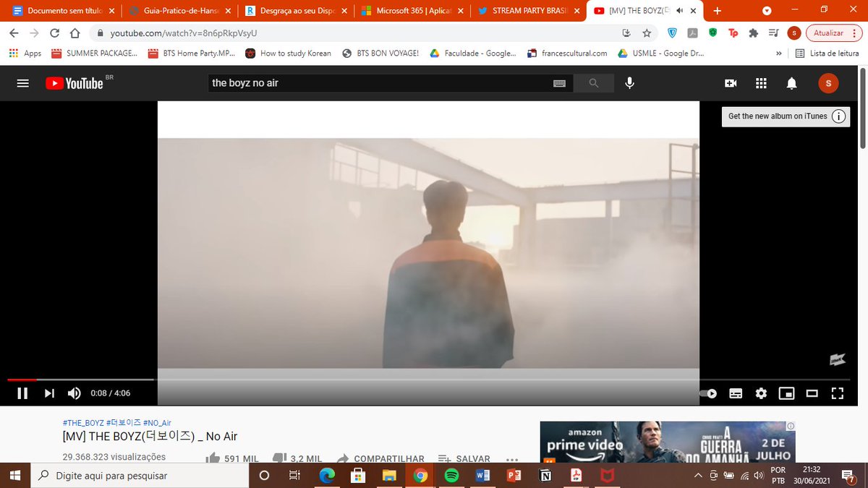Screen dimensions: 868x488
Task: Switch to STREAM PARTY BRASIL tab
Action: tap(529, 11)
